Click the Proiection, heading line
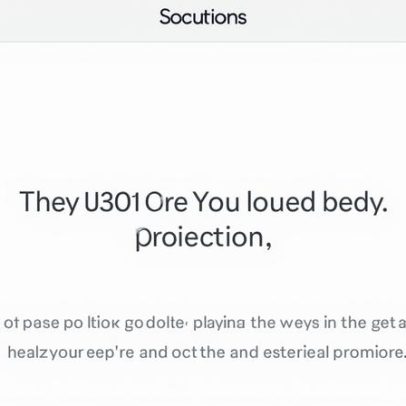 pyautogui.click(x=203, y=237)
